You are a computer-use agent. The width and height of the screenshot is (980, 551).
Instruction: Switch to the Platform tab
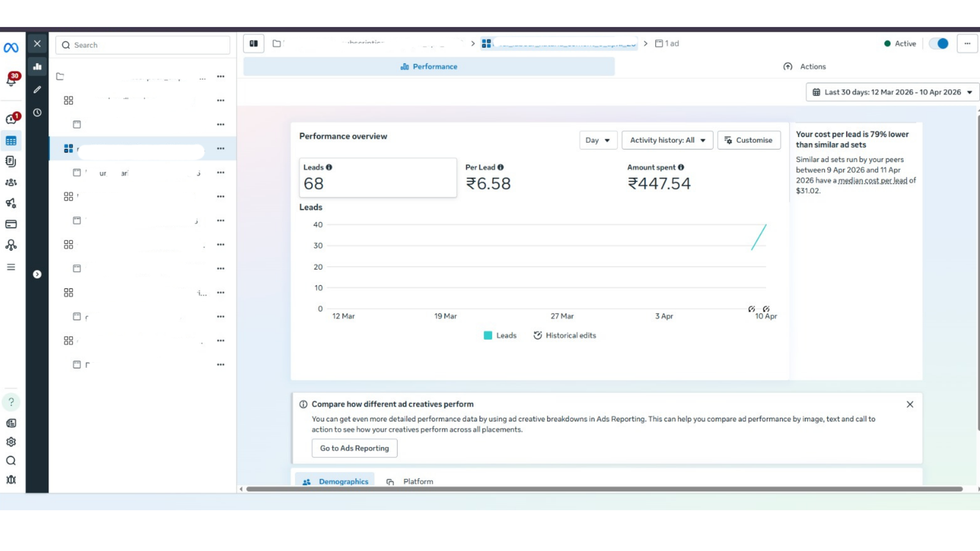click(410, 482)
